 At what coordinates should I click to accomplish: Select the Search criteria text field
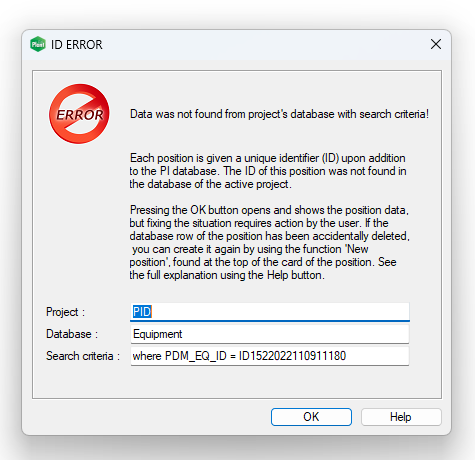click(x=270, y=356)
